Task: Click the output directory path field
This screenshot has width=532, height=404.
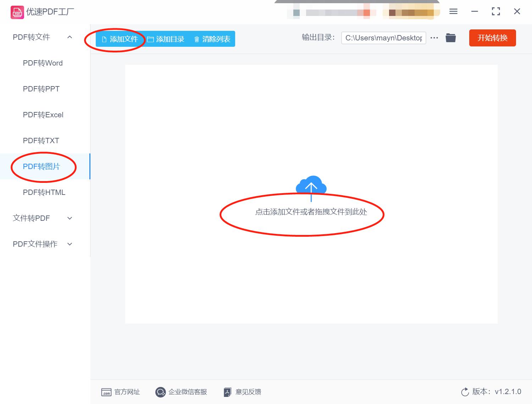Action: [x=383, y=38]
